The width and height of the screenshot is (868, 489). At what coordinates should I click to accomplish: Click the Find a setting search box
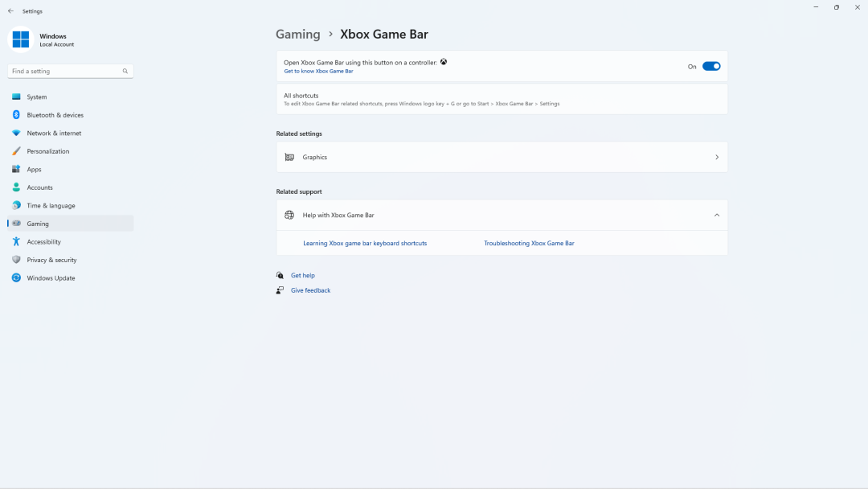(66, 72)
